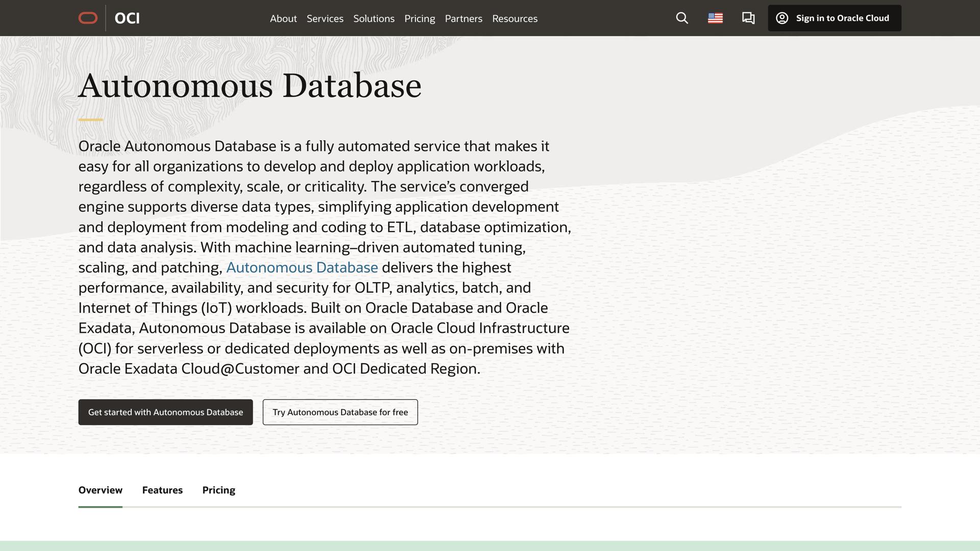Click Sign in to Oracle Cloud
Viewport: 980px width, 551px height.
842,18
